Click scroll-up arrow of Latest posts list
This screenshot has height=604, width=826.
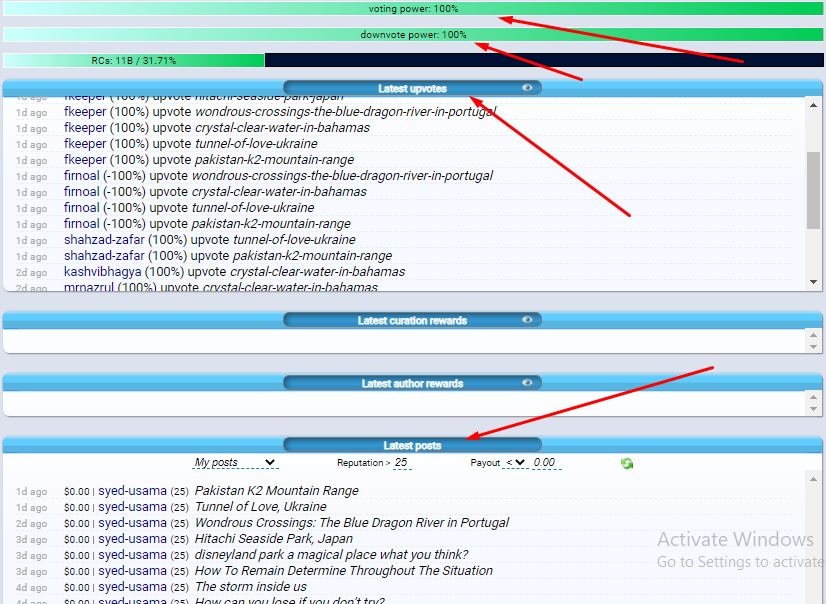pos(813,479)
